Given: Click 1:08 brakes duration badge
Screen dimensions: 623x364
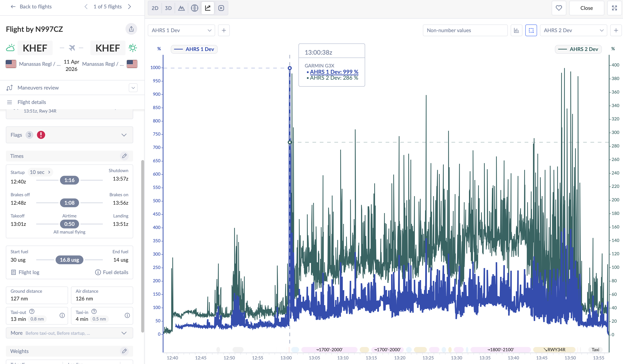Looking at the screenshot, I should (70, 203).
